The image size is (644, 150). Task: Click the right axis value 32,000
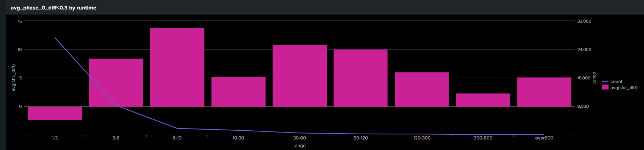point(584,21)
